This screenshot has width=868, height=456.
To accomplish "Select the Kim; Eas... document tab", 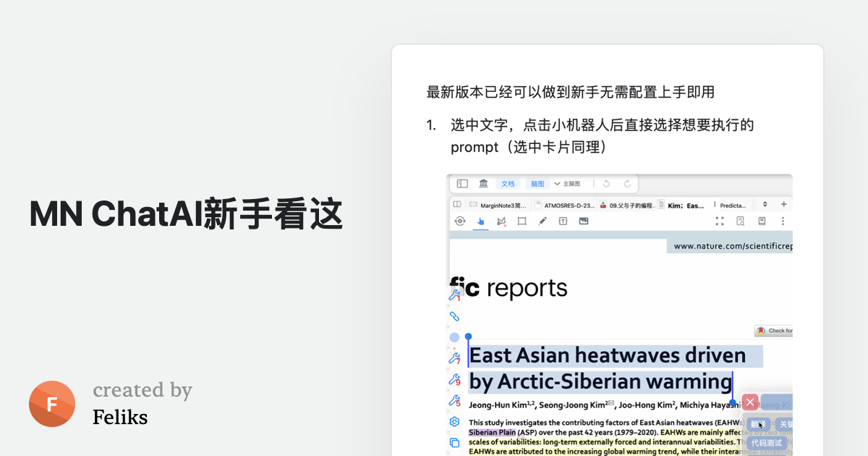I will point(685,203).
